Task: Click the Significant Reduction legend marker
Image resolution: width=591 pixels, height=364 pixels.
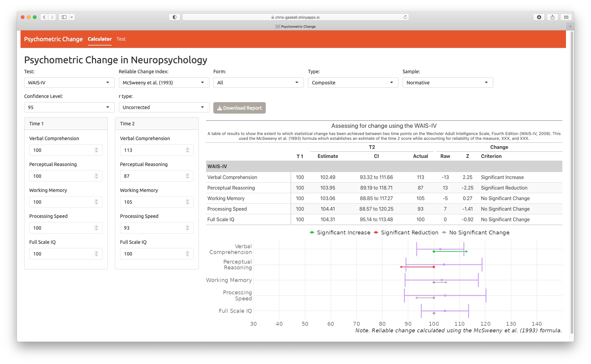Action: coord(376,233)
